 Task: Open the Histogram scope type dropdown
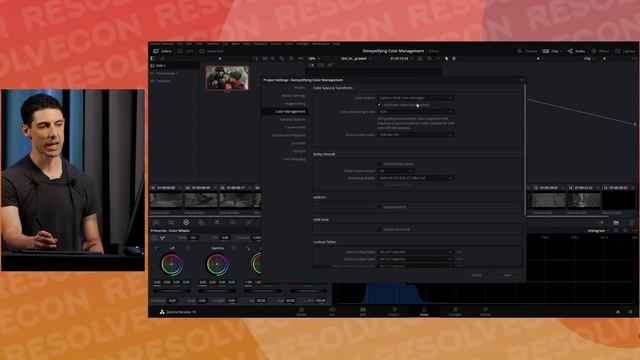point(598,231)
